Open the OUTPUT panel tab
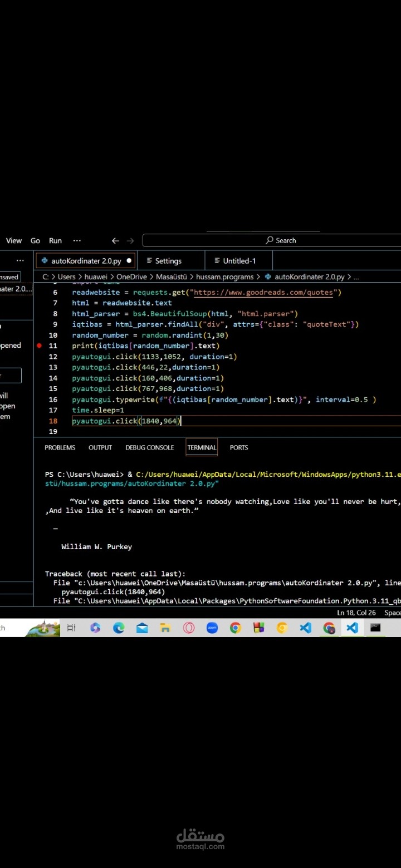The width and height of the screenshot is (401, 868). click(100, 447)
